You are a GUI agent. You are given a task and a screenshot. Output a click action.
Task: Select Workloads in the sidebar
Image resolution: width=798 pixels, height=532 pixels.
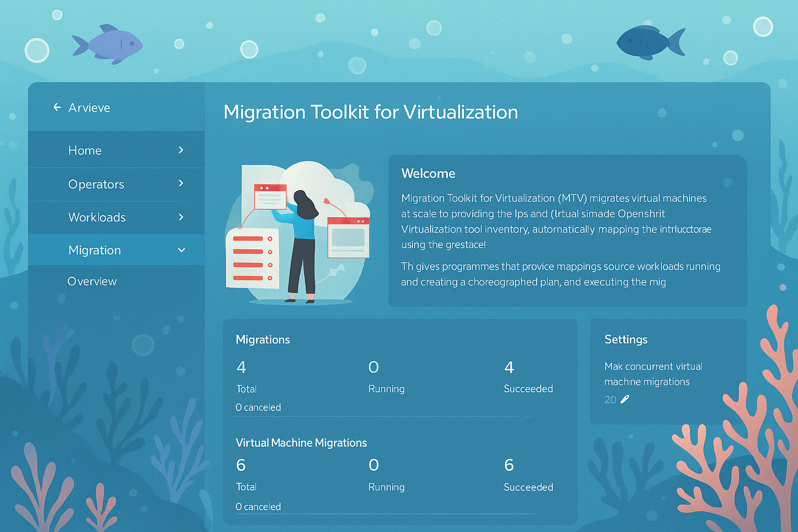point(97,218)
